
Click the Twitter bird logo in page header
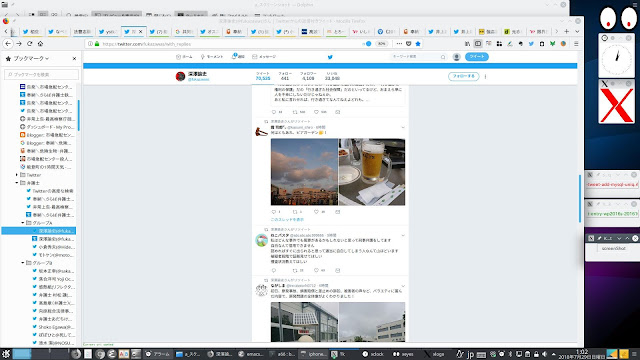(x=330, y=57)
